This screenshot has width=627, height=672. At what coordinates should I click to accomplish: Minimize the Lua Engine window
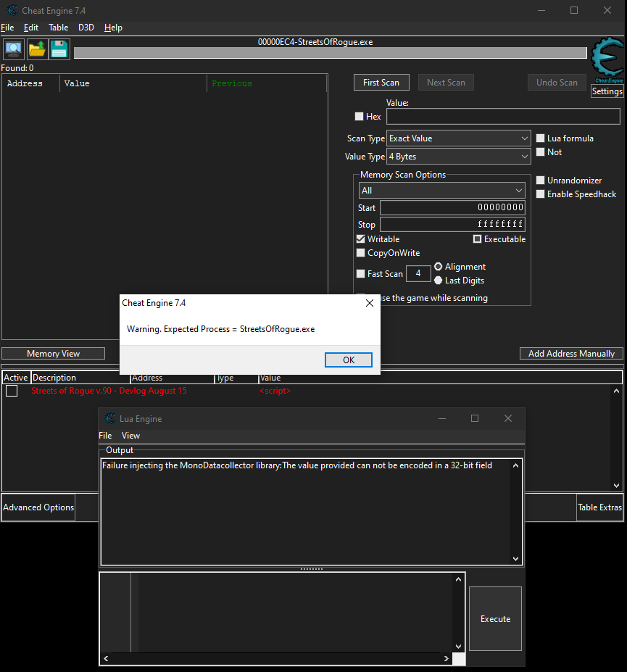[x=442, y=418]
